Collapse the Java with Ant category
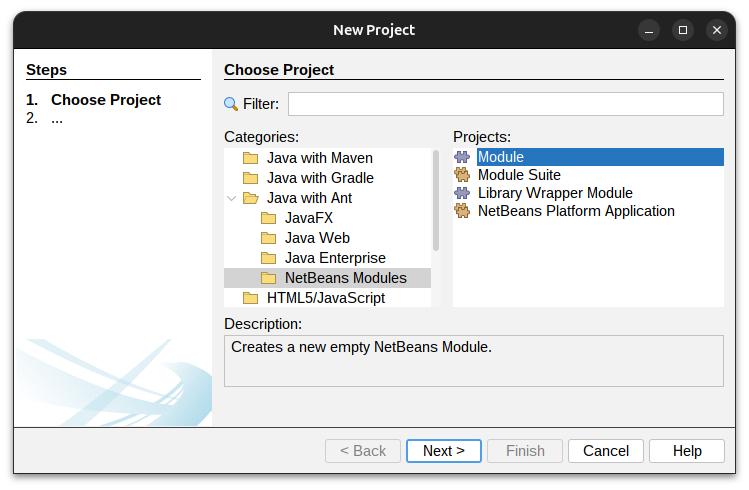749x490 pixels. (232, 198)
